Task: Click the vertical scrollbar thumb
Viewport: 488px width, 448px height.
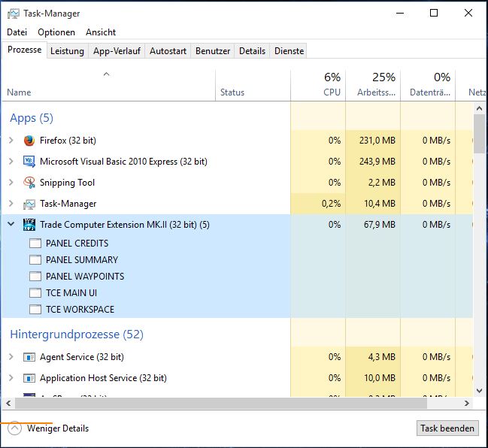Action: coord(479,134)
